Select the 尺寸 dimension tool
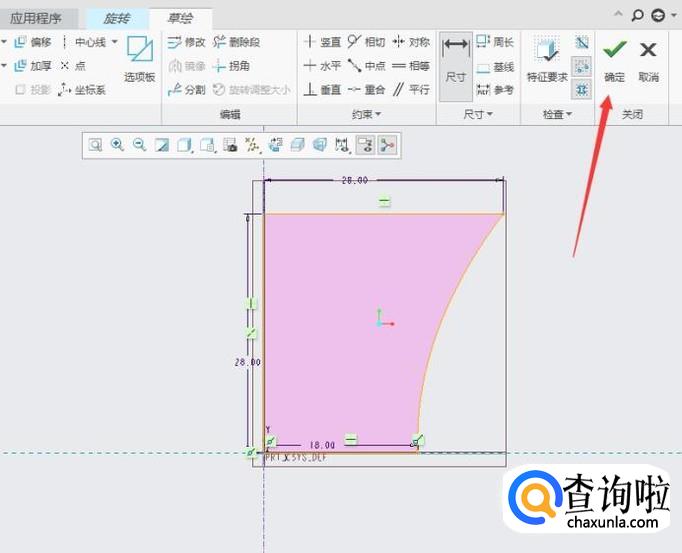This screenshot has height=553, width=682. coord(456,67)
